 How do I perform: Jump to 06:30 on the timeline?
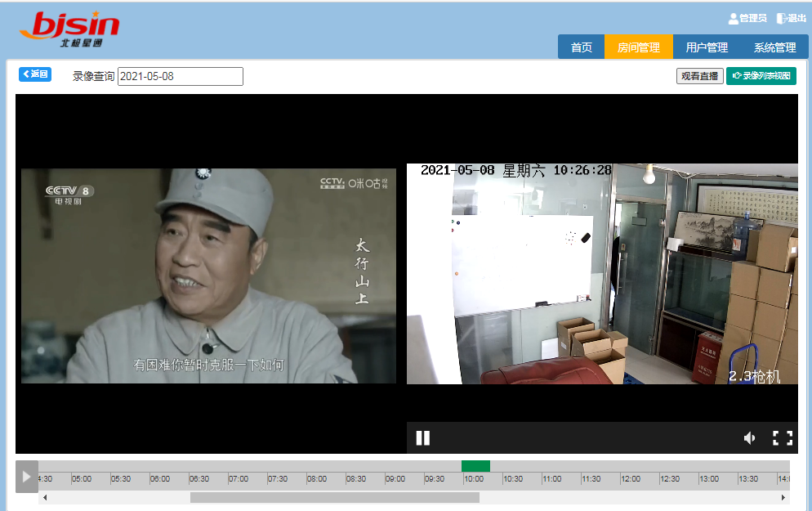(199, 479)
